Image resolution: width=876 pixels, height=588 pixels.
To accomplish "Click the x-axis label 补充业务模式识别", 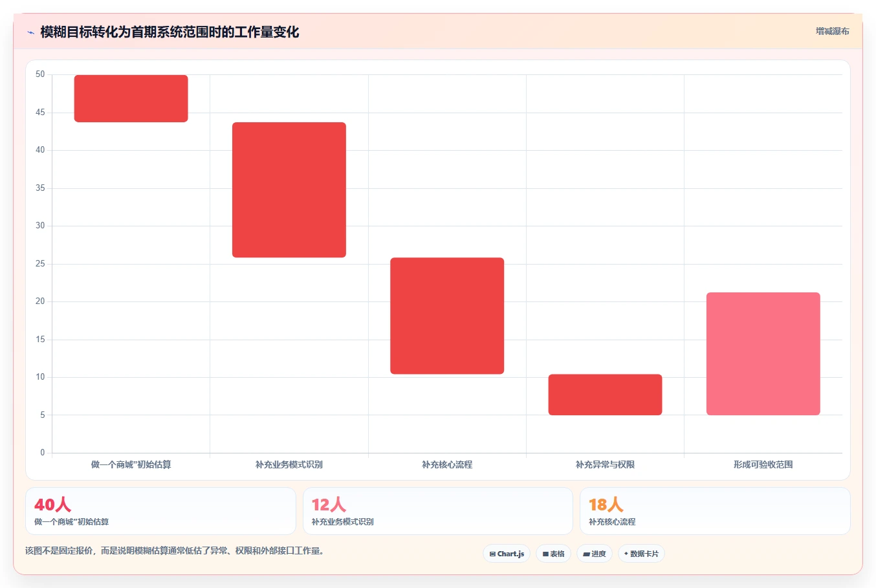I will (x=289, y=464).
